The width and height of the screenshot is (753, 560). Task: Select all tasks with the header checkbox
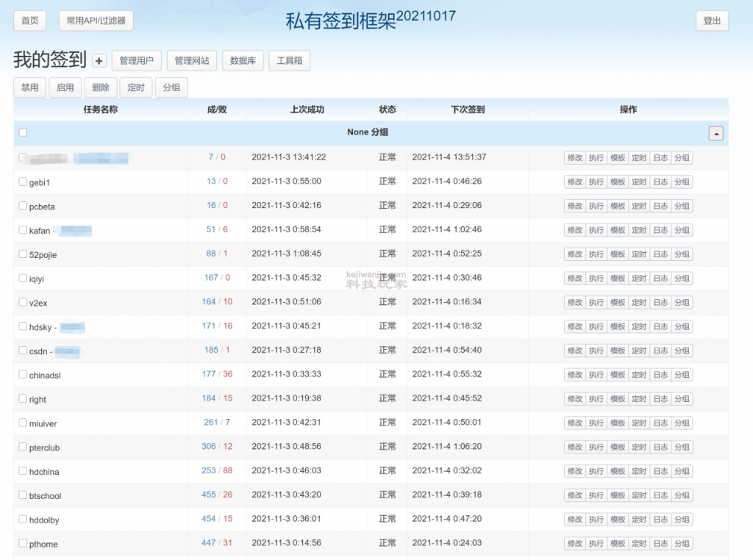click(x=23, y=132)
